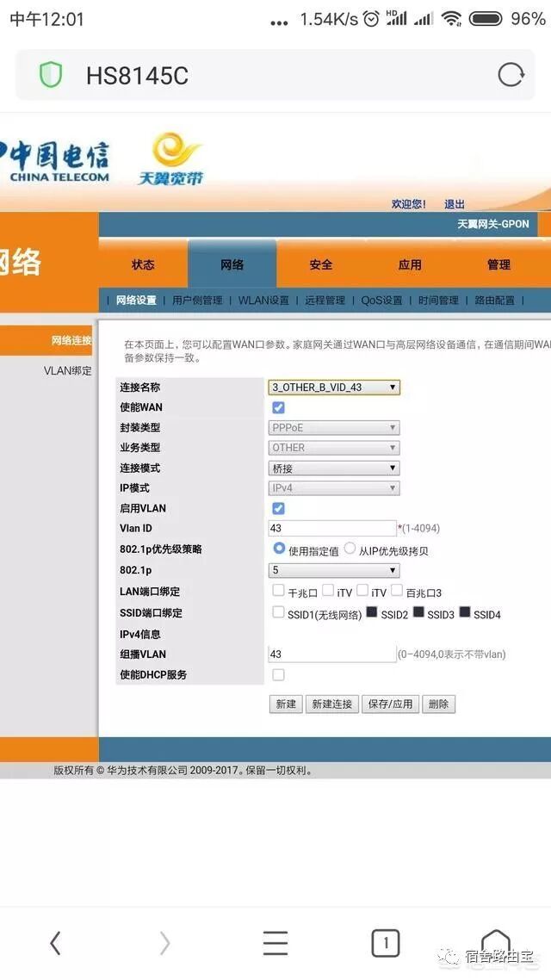Open the 802.1p priority dropdown

[x=334, y=570]
